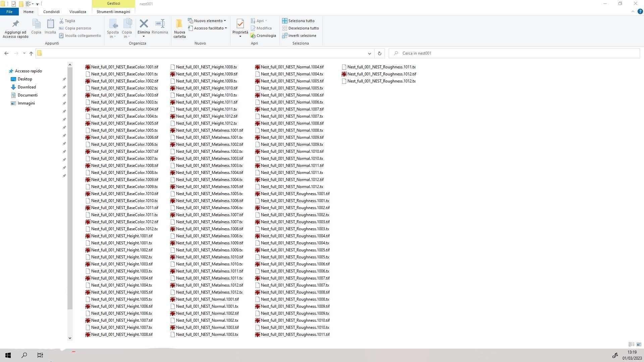Screen dimensions: 644x362
Task: Switch to large thumbnails view icon
Action: [639, 344]
